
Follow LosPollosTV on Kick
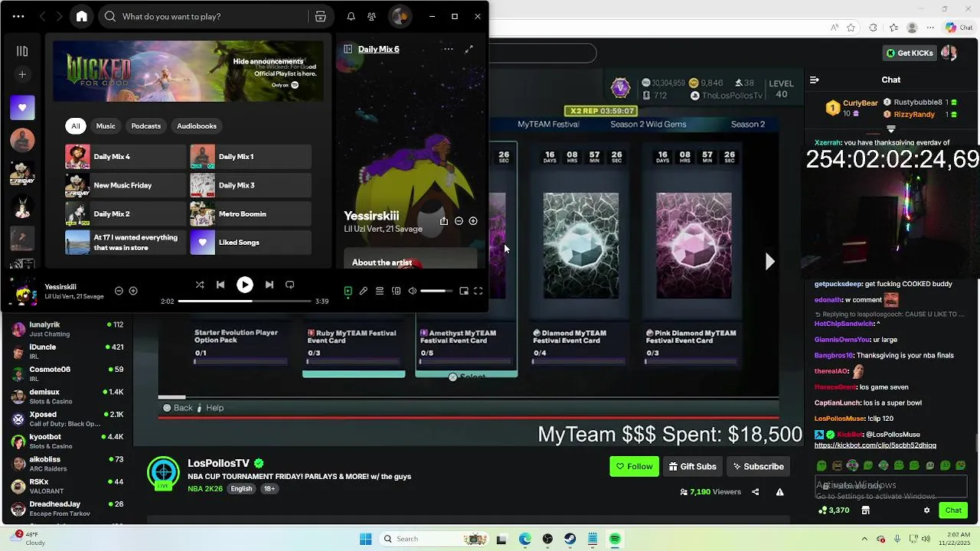634,467
